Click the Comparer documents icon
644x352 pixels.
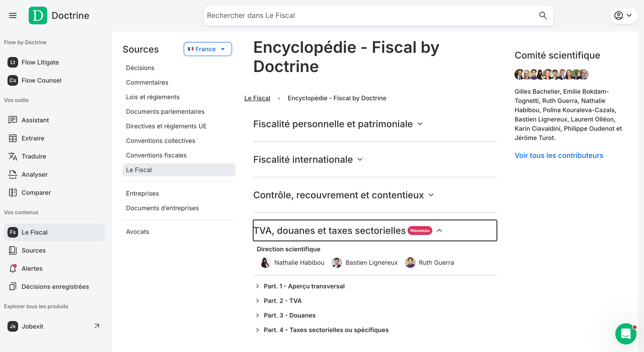13,192
